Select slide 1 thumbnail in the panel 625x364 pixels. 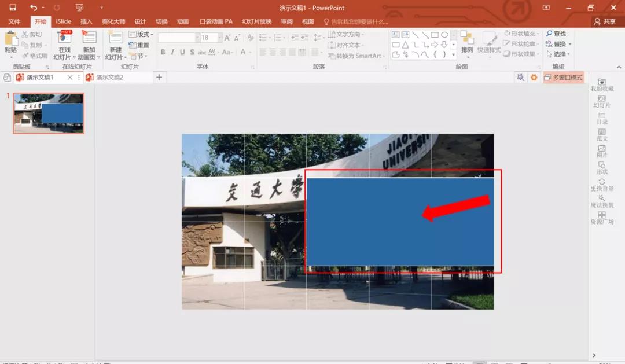click(49, 113)
